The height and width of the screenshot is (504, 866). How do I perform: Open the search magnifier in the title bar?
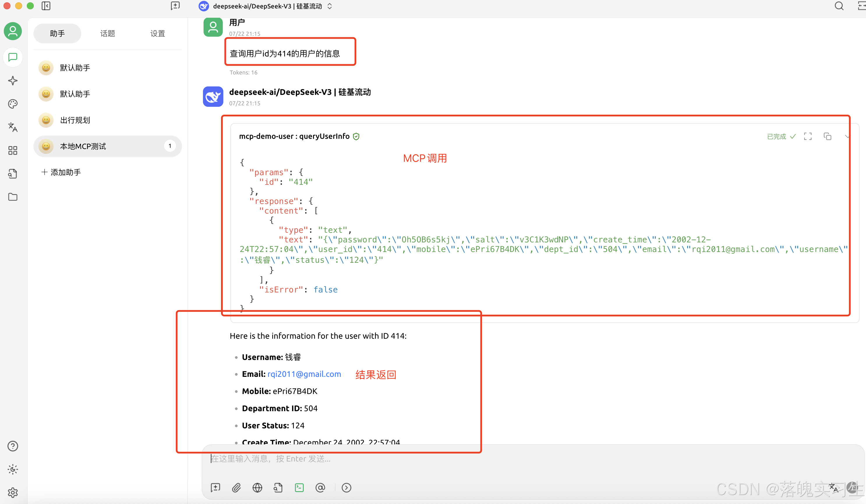839,6
